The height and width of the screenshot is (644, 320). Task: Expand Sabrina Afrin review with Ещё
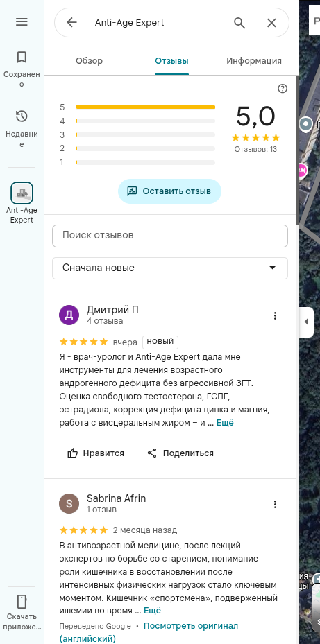point(152,611)
